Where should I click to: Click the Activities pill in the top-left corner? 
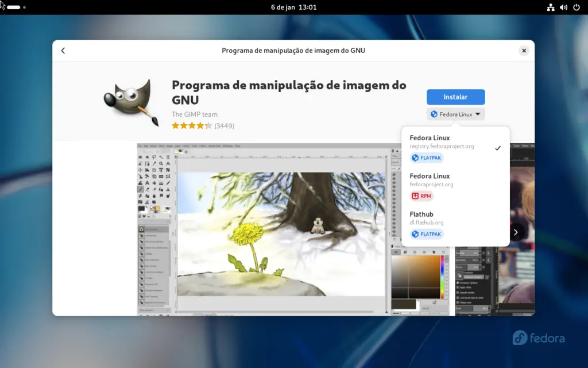(x=14, y=7)
